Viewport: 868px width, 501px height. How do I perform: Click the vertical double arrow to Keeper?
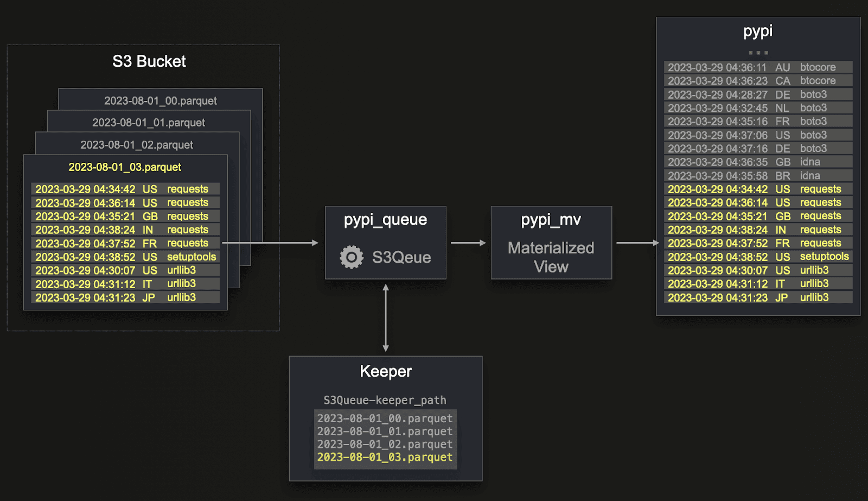pos(386,318)
